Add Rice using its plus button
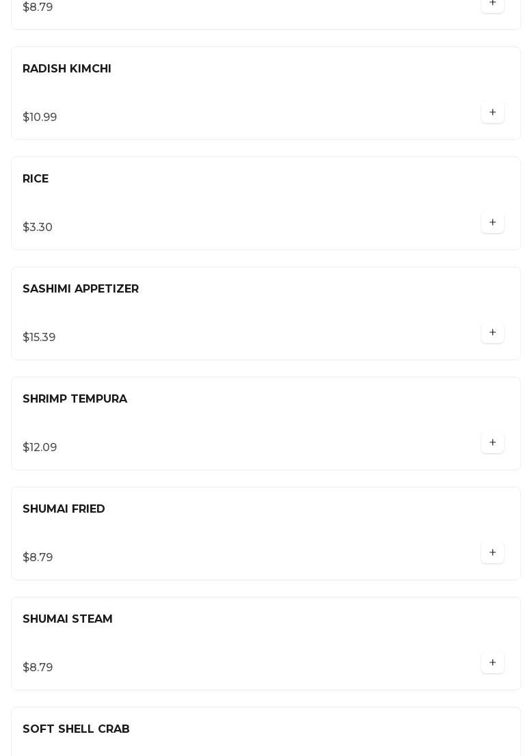This screenshot has width=532, height=756. click(x=492, y=223)
